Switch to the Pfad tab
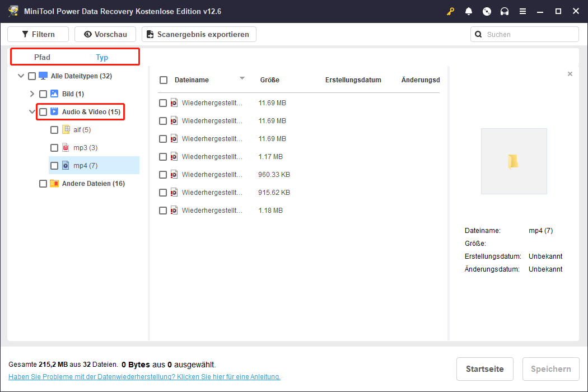 click(x=42, y=57)
